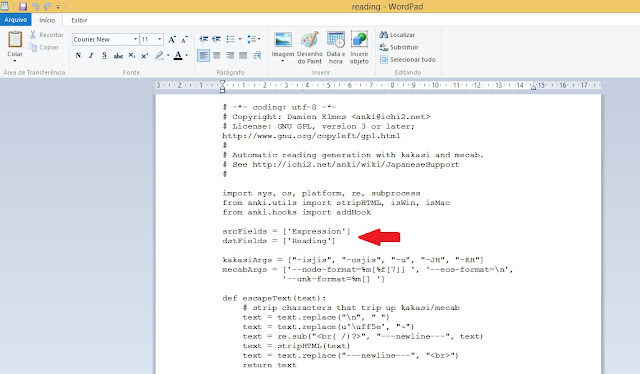
Task: Open the Arquivo file menu
Action: click(16, 20)
